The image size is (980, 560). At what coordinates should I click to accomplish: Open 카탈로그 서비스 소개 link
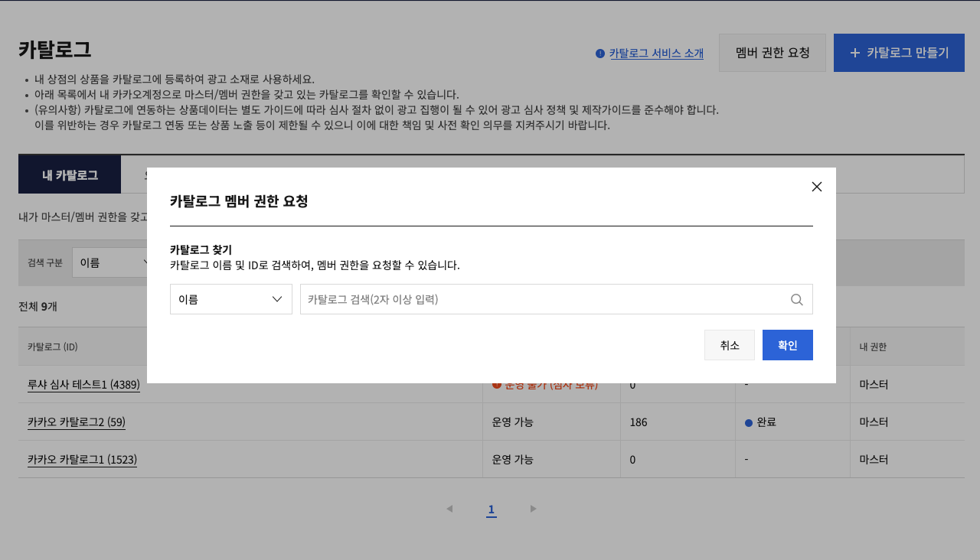click(656, 54)
